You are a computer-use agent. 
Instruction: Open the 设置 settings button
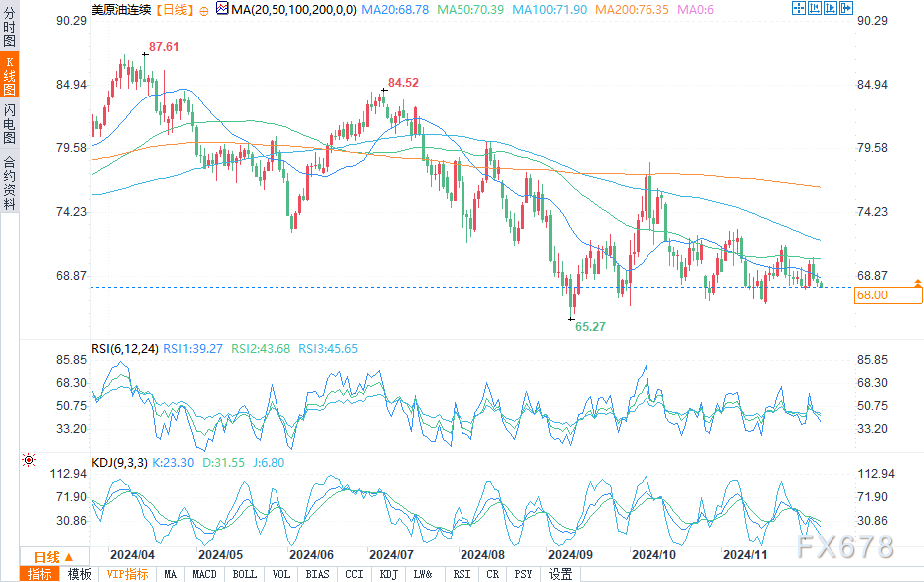coord(560,574)
